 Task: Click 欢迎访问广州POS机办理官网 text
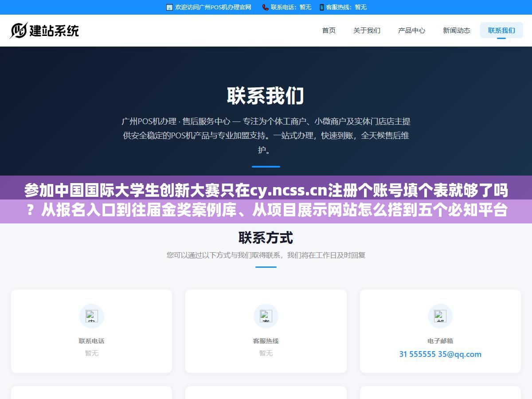(x=213, y=7)
